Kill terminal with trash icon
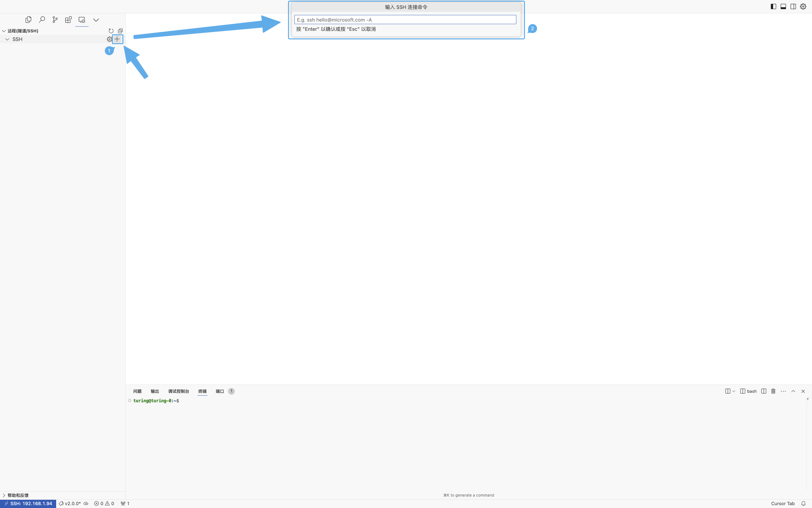 coord(773,391)
